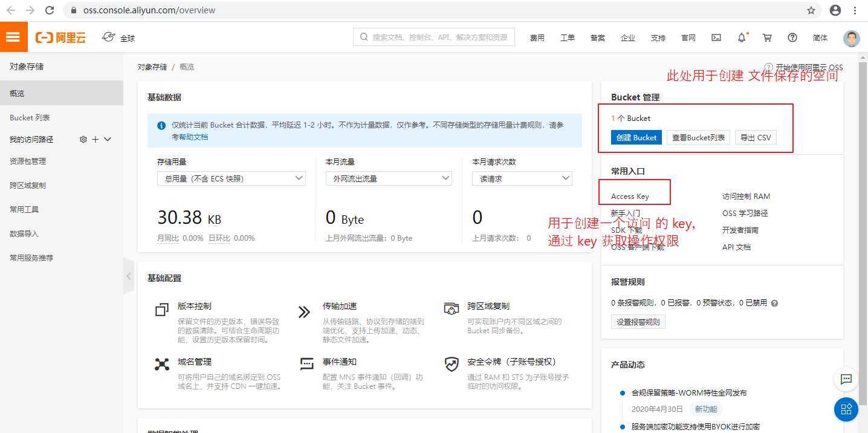Open the 支持 top menu

click(658, 37)
